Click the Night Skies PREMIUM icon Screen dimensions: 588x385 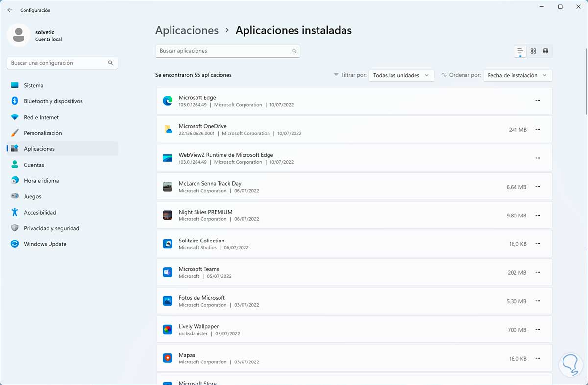[x=168, y=216]
